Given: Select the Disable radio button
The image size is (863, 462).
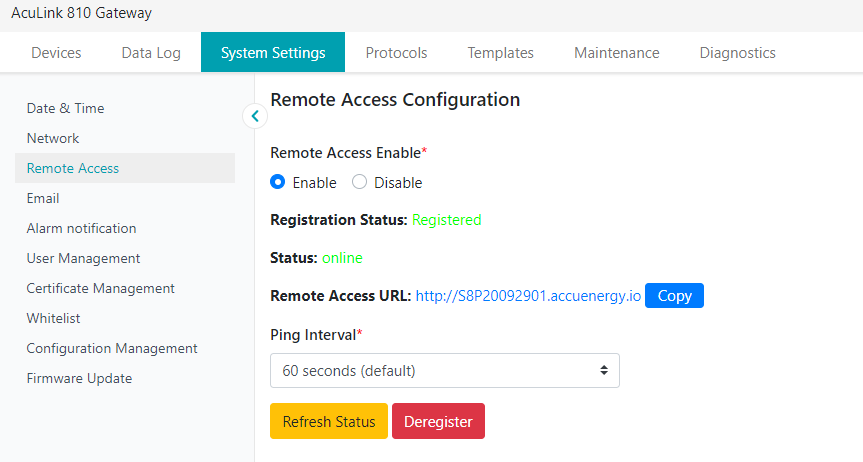Looking at the screenshot, I should pyautogui.click(x=360, y=183).
